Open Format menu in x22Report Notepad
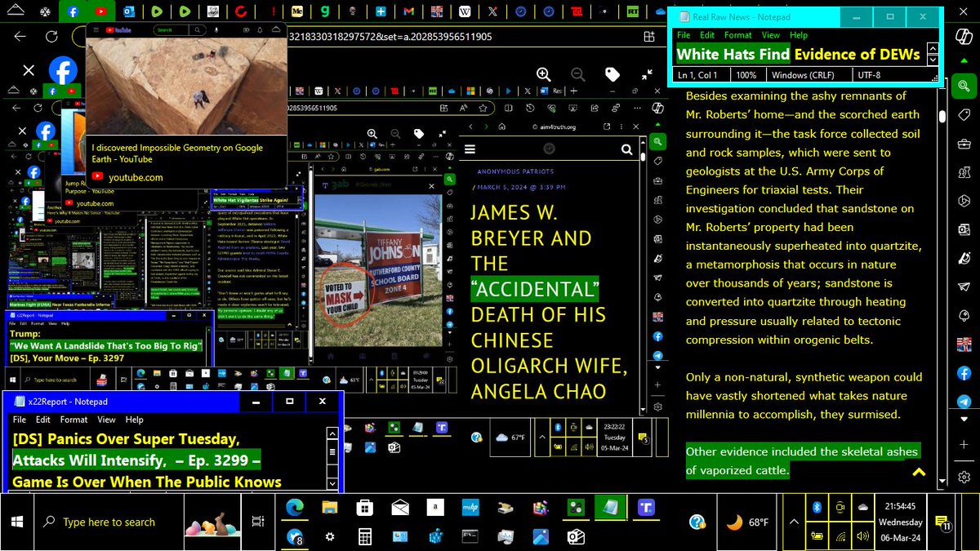This screenshot has height=551, width=980. tap(74, 420)
